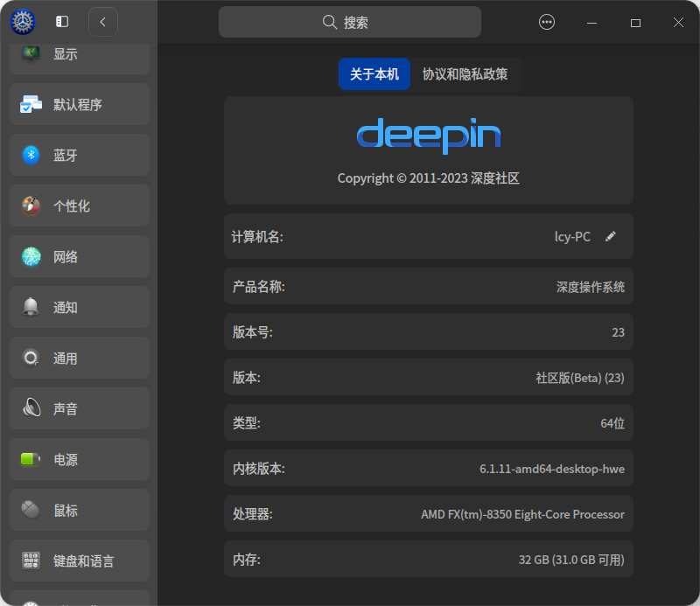Go back with the back arrow button
Viewport: 700px width, 606px height.
point(103,21)
